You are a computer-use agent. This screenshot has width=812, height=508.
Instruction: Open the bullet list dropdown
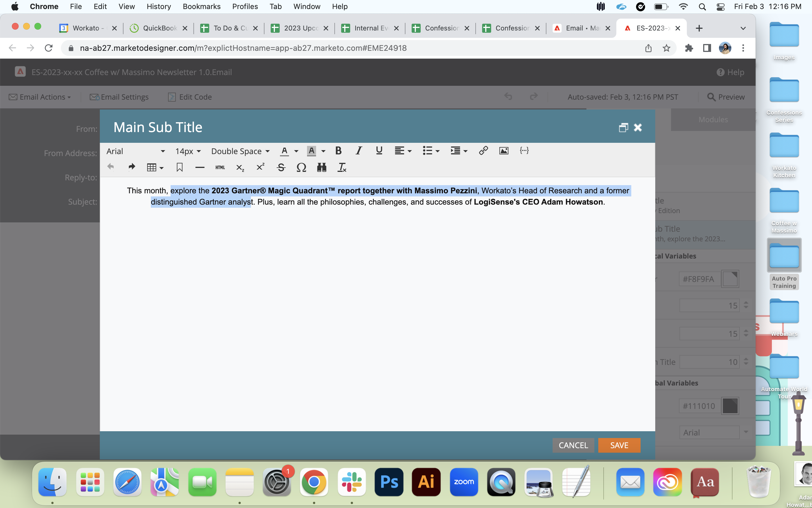431,151
